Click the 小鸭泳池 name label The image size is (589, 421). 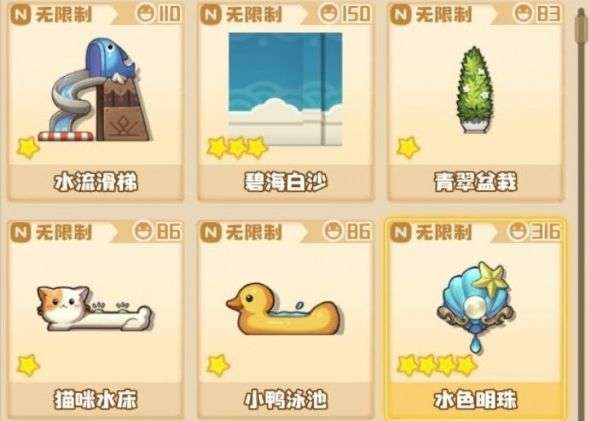coord(285,400)
